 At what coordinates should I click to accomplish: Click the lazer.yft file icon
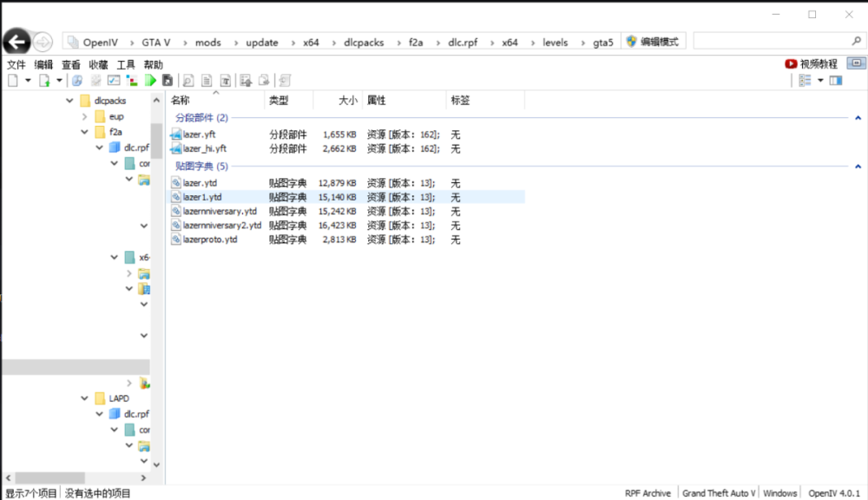point(176,135)
